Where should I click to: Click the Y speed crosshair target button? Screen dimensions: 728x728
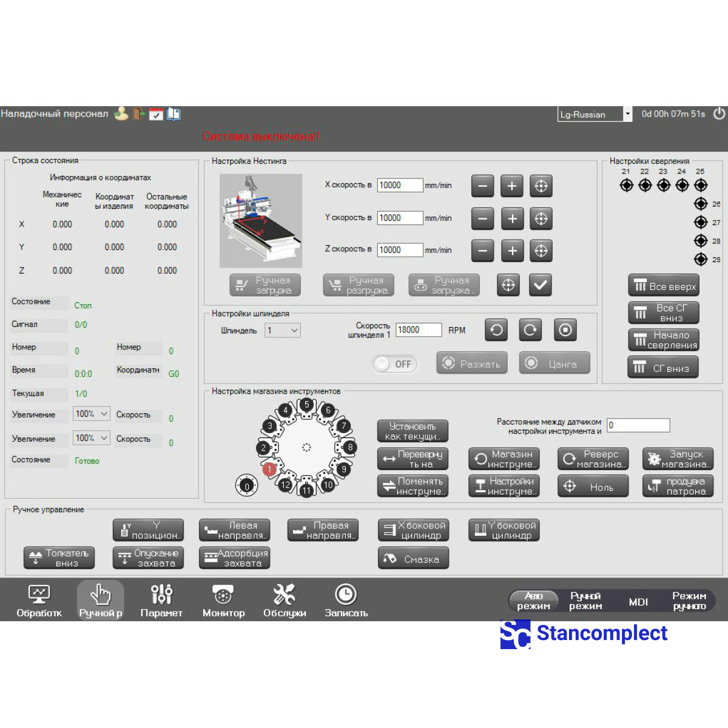click(541, 218)
